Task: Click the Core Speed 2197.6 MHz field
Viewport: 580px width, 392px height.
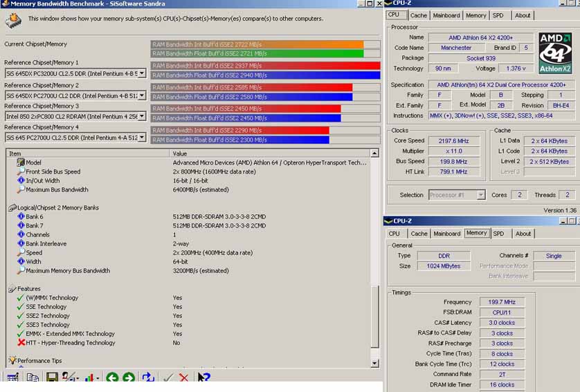Action: click(x=454, y=141)
